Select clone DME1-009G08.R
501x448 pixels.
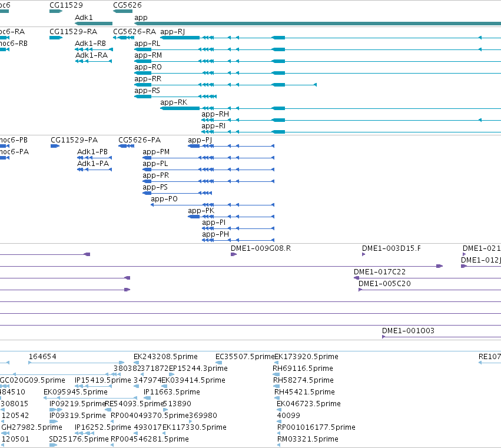261,248
